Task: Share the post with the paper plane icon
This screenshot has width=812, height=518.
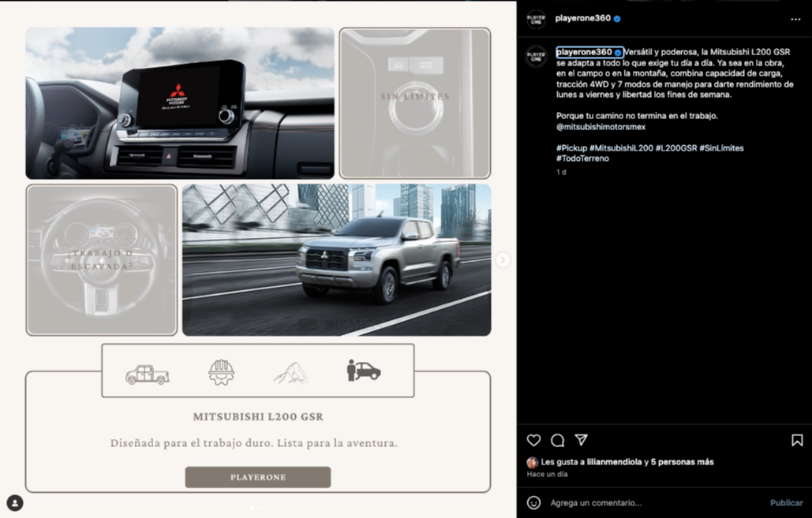Action: [x=582, y=440]
